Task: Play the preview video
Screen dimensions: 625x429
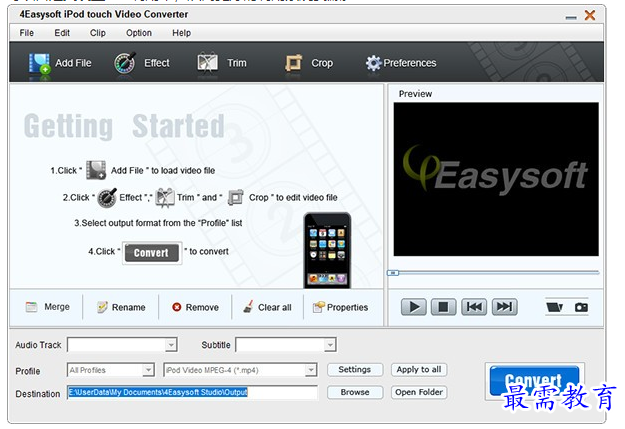Action: coord(413,307)
